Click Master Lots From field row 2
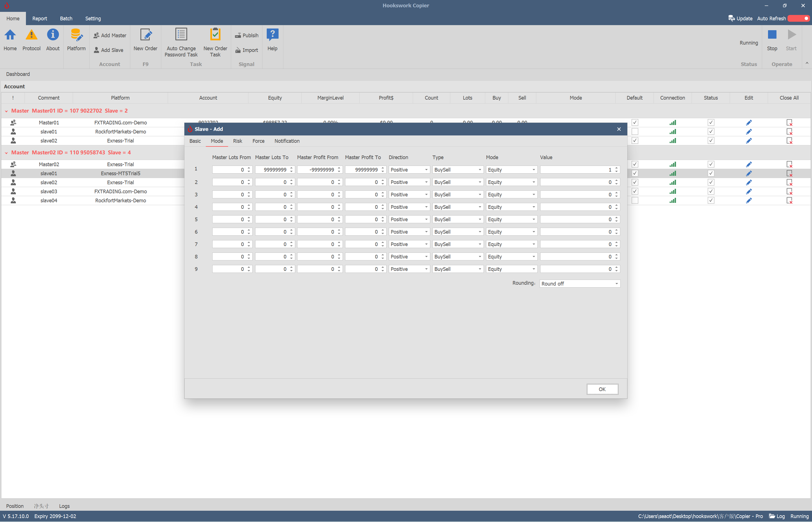 (x=232, y=182)
